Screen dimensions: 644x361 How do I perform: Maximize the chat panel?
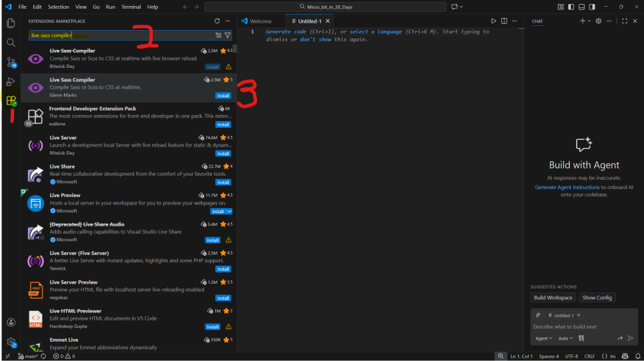tap(624, 21)
